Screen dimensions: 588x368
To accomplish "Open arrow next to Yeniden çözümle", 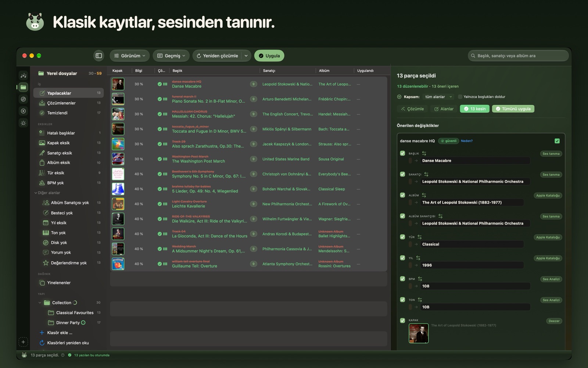I will (x=246, y=56).
